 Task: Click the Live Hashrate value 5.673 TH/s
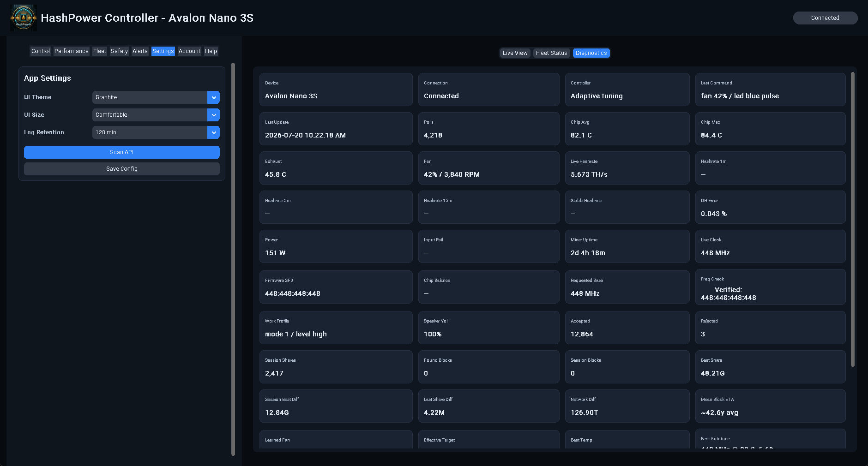[x=589, y=174]
